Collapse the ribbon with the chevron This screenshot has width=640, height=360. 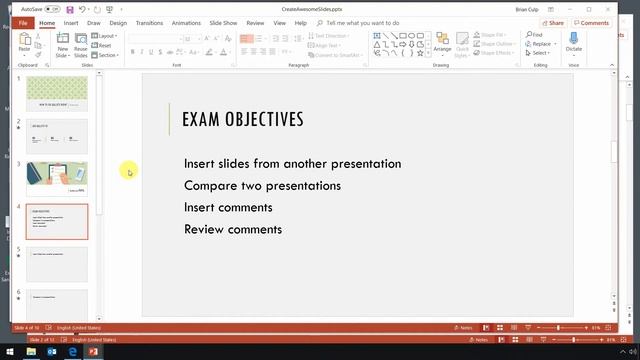pyautogui.click(x=611, y=65)
